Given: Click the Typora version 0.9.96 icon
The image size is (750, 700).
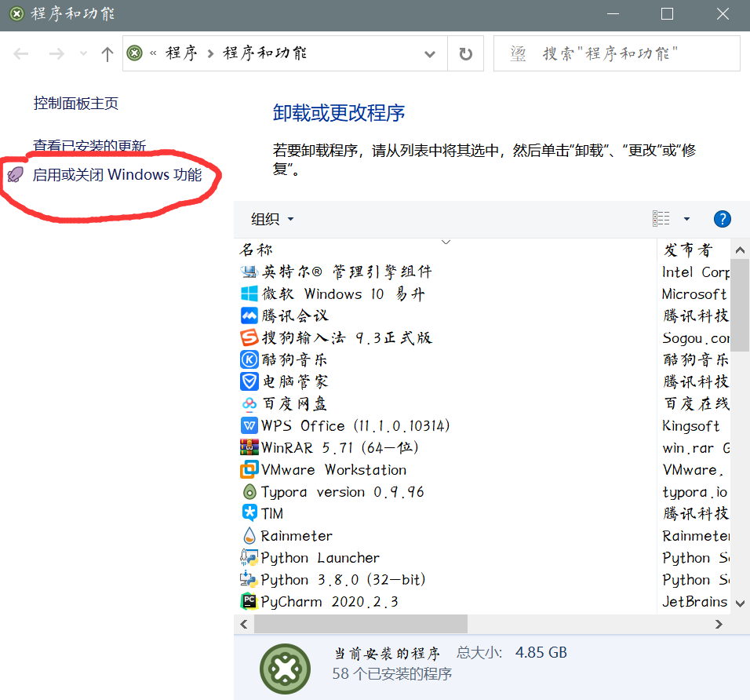Looking at the screenshot, I should [249, 491].
